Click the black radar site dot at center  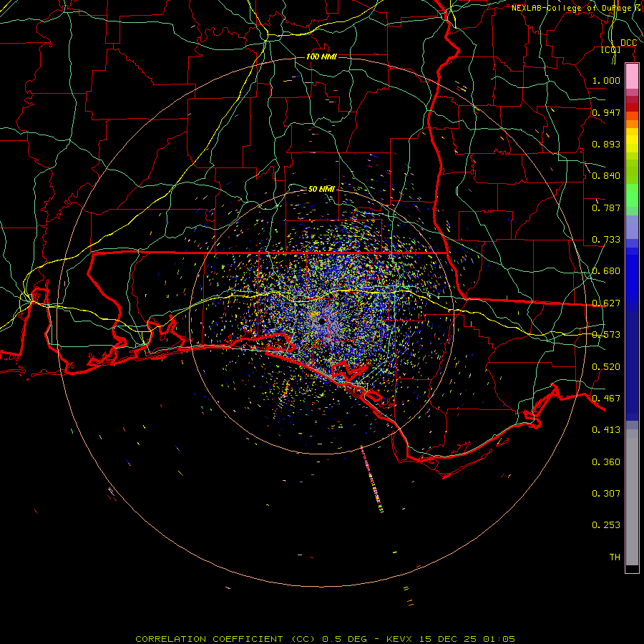click(x=321, y=321)
